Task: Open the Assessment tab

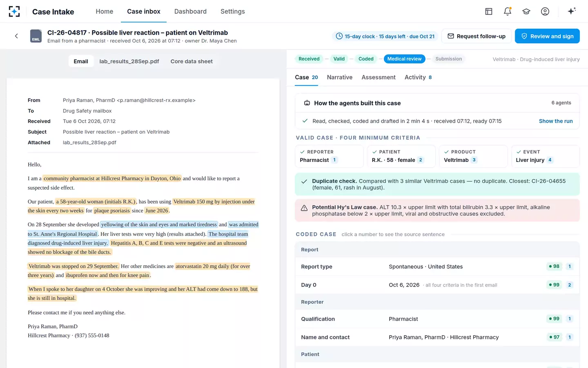Action: (x=379, y=77)
